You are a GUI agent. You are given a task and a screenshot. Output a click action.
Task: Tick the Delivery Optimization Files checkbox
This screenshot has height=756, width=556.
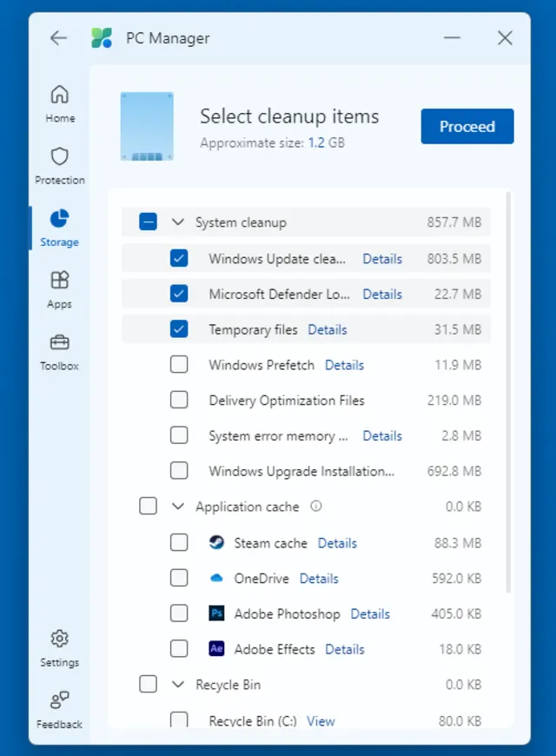pyautogui.click(x=179, y=401)
